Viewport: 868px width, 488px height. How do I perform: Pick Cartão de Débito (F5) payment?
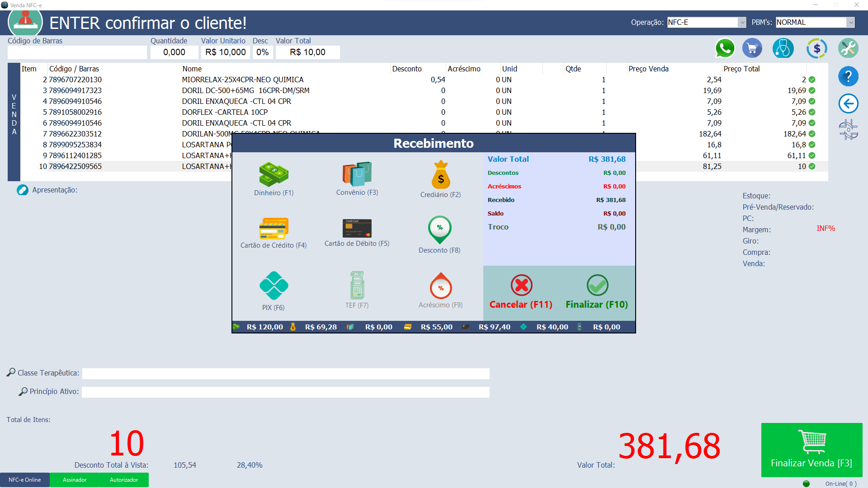(357, 229)
